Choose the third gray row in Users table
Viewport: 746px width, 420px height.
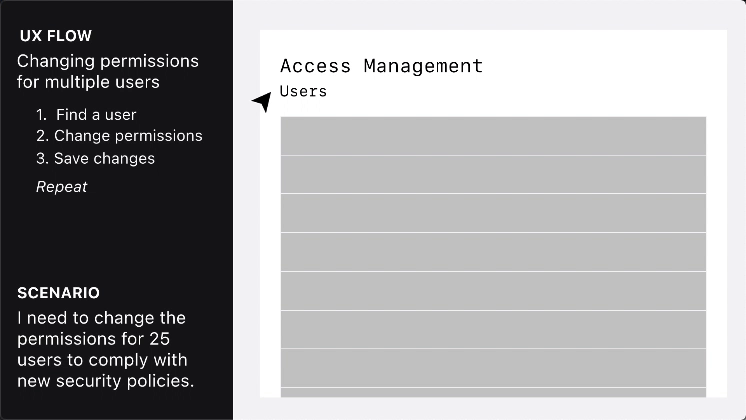(493, 213)
